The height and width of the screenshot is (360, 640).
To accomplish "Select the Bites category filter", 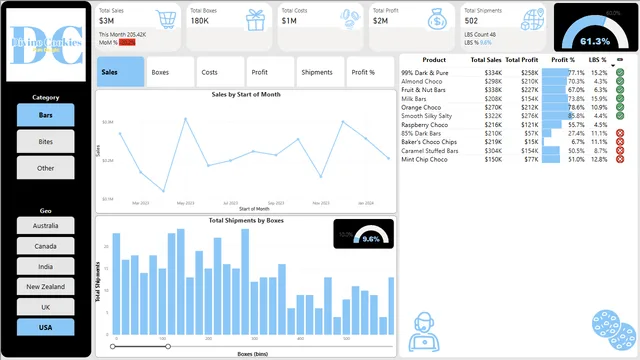I will pyautogui.click(x=46, y=142).
